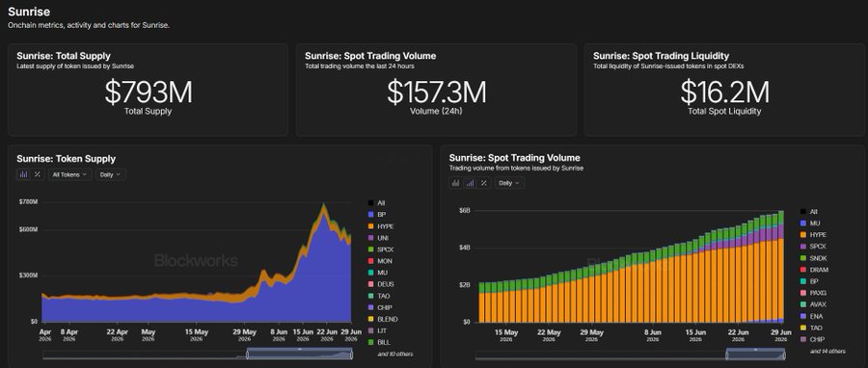Click the '8 Apr' date label in Token Supply
The image size is (868, 368).
pyautogui.click(x=68, y=332)
